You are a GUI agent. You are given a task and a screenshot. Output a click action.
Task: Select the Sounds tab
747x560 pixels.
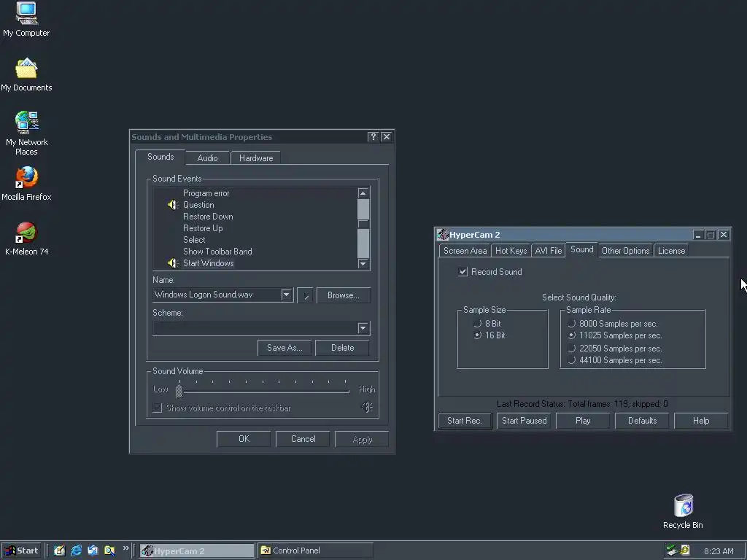point(160,157)
